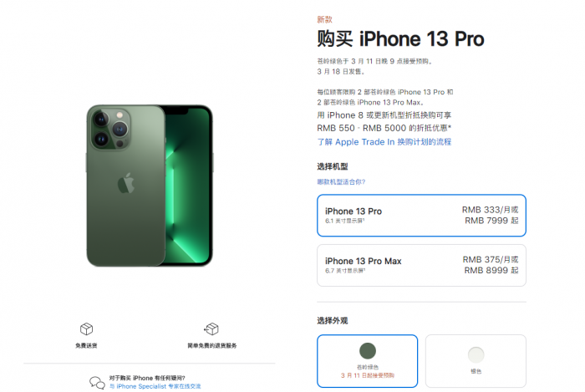Click the green iPhone 13 Pro product image
This screenshot has width=585, height=392.
[x=150, y=186]
